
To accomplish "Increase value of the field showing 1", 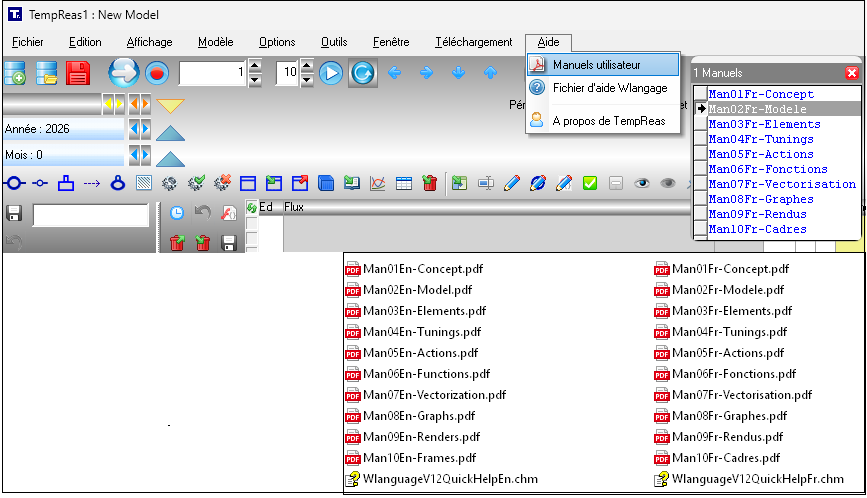I will 255,66.
